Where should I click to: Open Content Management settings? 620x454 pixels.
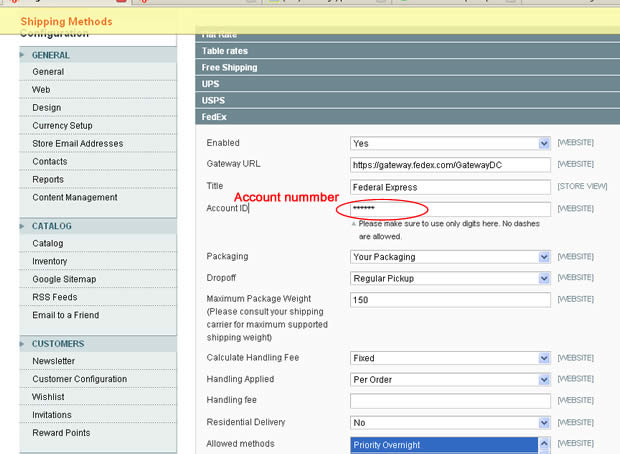tap(75, 197)
